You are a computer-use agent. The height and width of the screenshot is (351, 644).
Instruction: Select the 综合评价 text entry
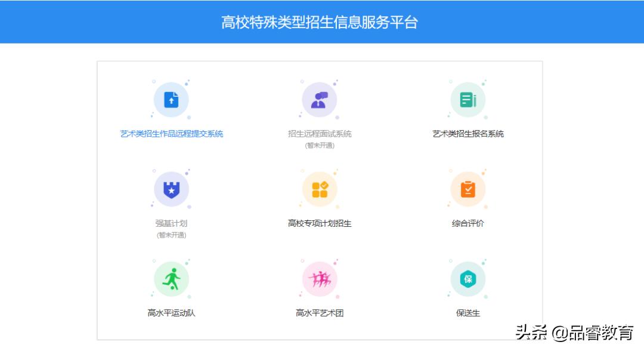pyautogui.click(x=467, y=223)
